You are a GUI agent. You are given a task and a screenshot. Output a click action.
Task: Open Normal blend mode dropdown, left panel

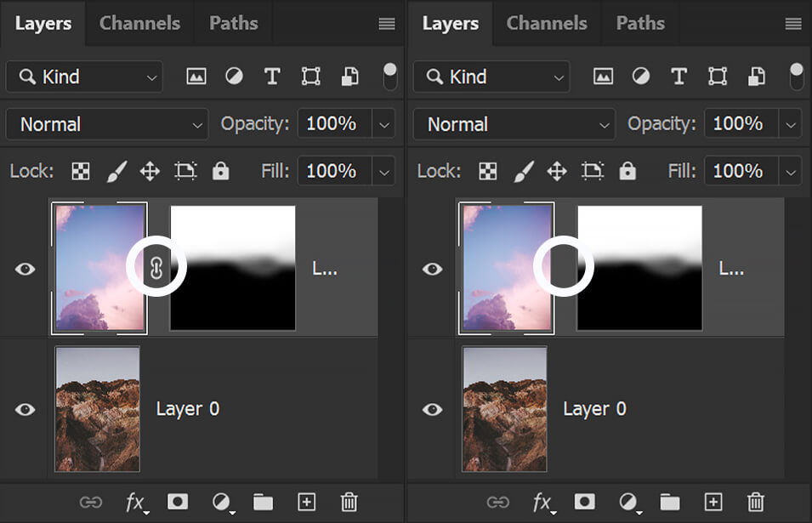point(107,124)
